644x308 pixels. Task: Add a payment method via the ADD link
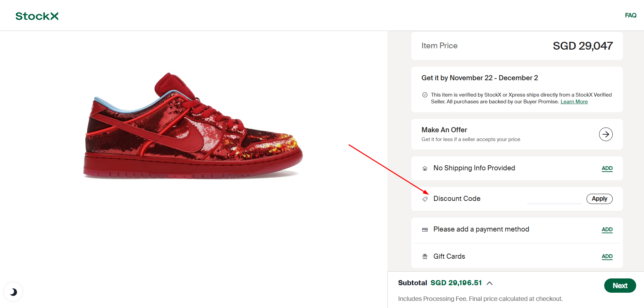click(x=607, y=229)
